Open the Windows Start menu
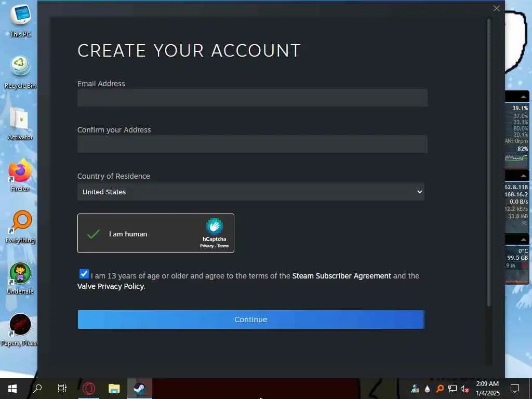 [12, 389]
